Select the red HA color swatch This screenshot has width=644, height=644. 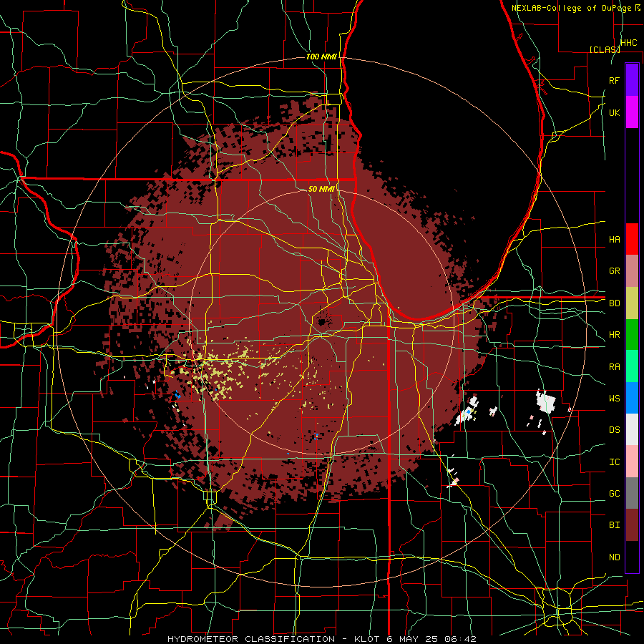[x=632, y=238]
